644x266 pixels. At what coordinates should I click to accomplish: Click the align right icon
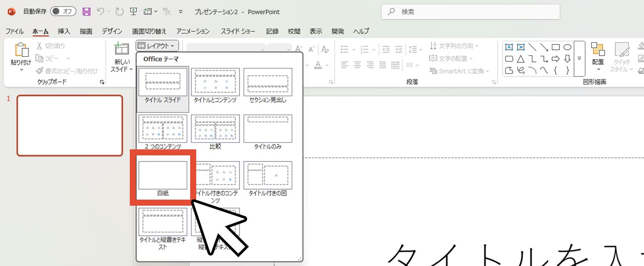coord(371,65)
